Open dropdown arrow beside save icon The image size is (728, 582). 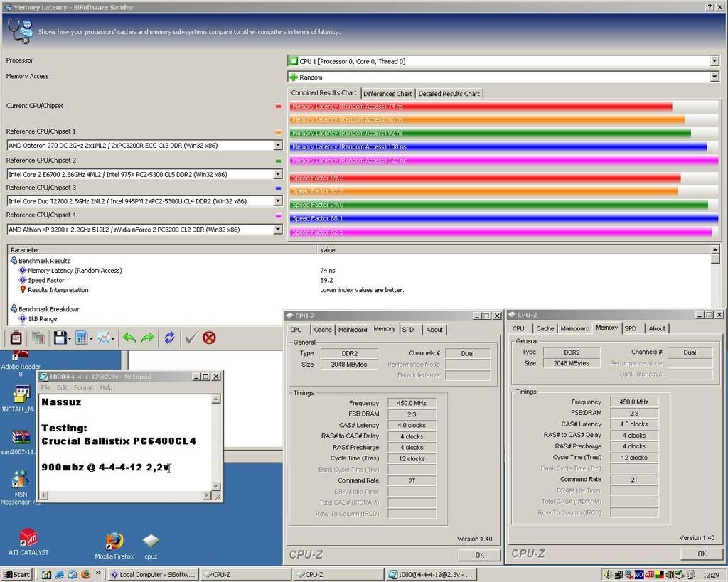pos(70,339)
